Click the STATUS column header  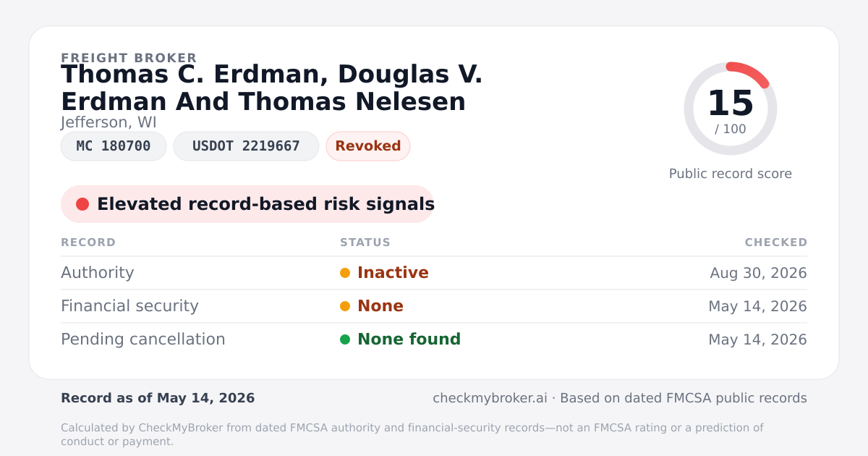point(365,242)
